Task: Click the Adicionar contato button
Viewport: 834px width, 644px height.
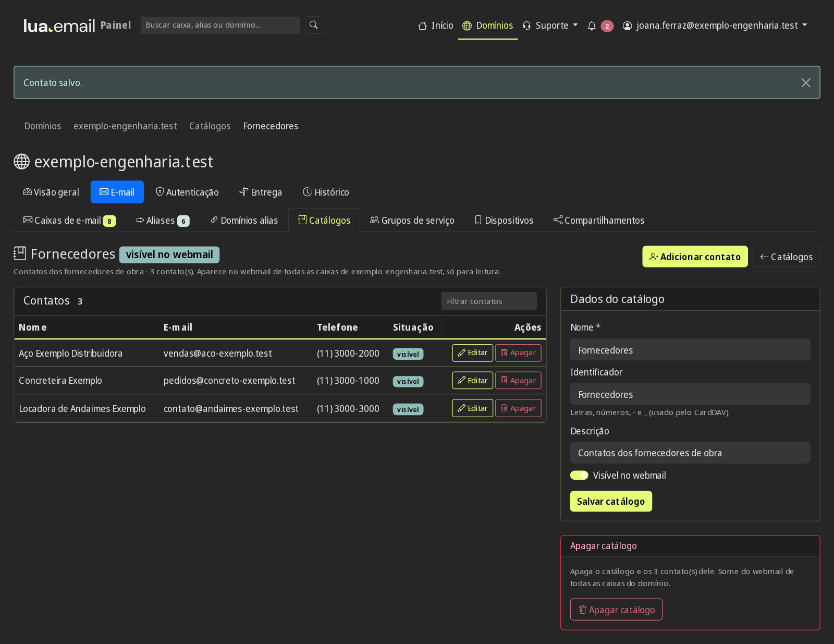Action: coord(695,257)
